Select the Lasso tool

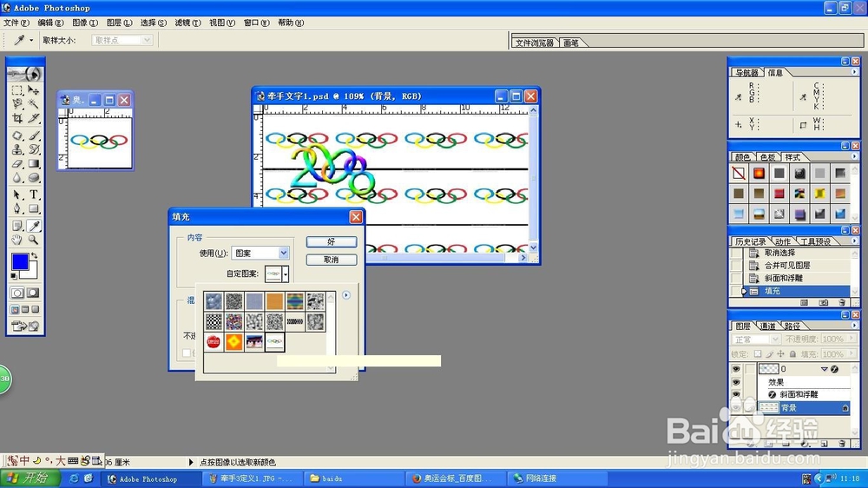(x=17, y=104)
